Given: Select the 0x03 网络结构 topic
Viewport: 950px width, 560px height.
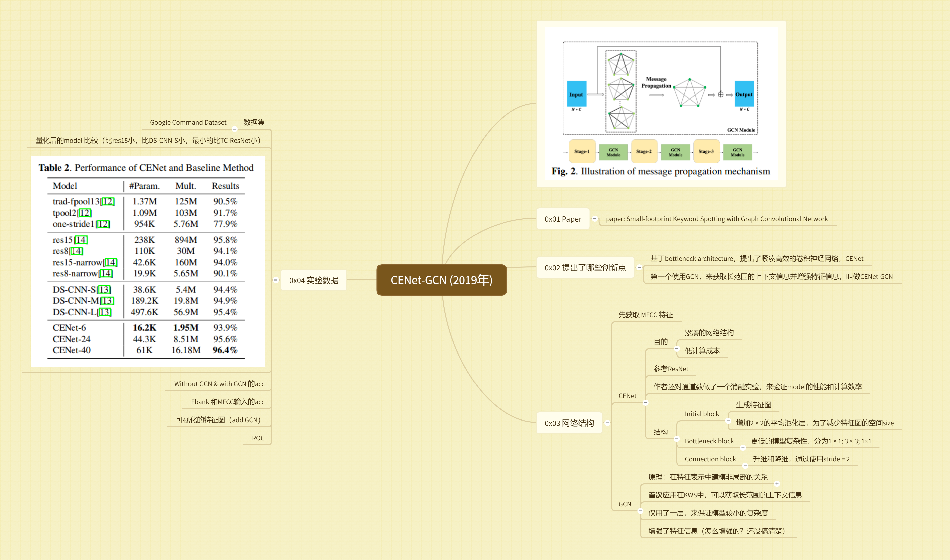Looking at the screenshot, I should point(569,423).
